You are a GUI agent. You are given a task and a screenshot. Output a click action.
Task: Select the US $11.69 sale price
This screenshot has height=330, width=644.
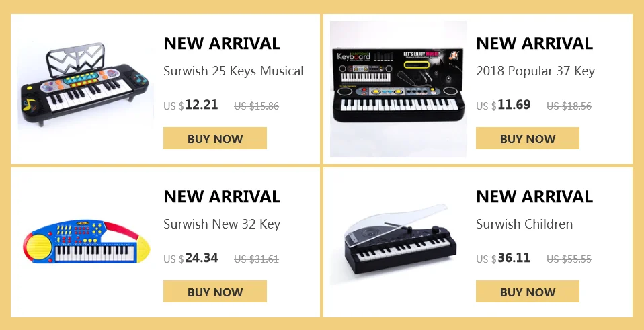503,105
